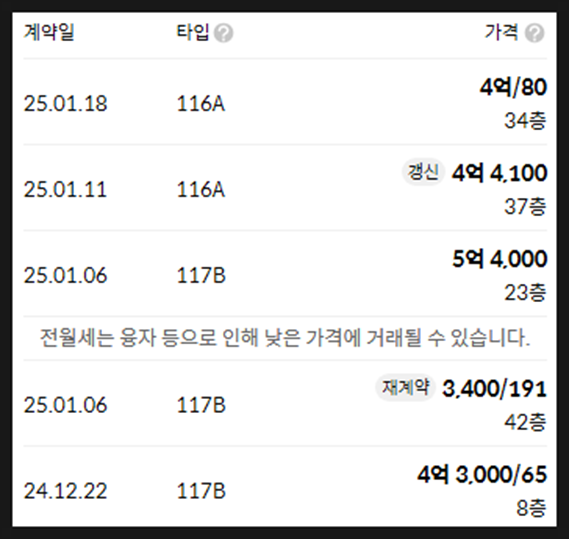Open the 4억 3,000/65 transaction
Screen dimensions: 569x539
click(x=482, y=475)
